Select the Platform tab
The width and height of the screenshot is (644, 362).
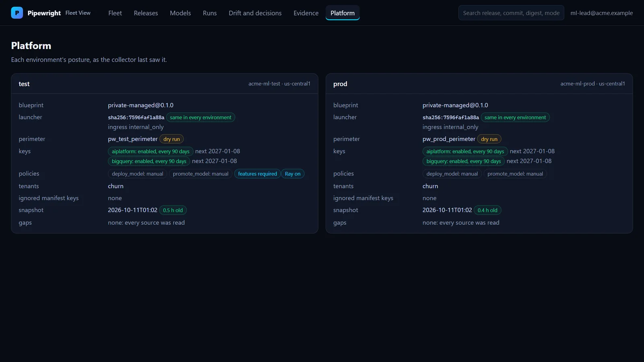(343, 13)
